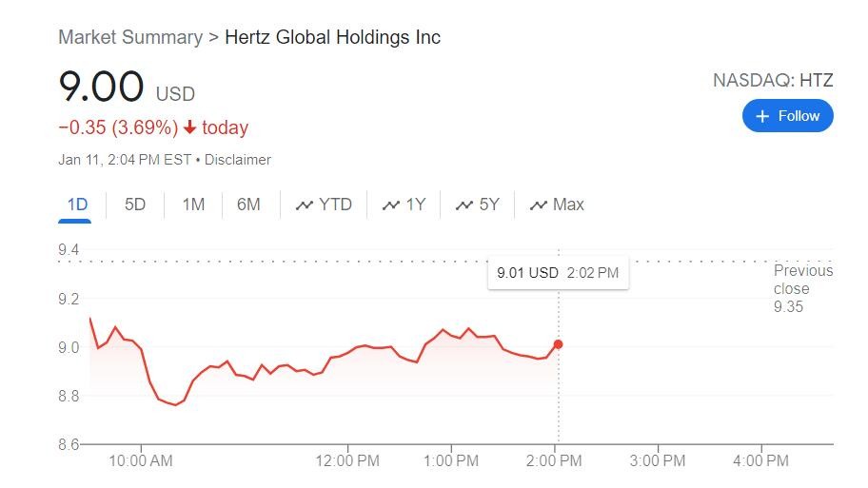Select the 1D chart range tab
Image resolution: width=868 pixels, height=488 pixels.
(x=77, y=205)
